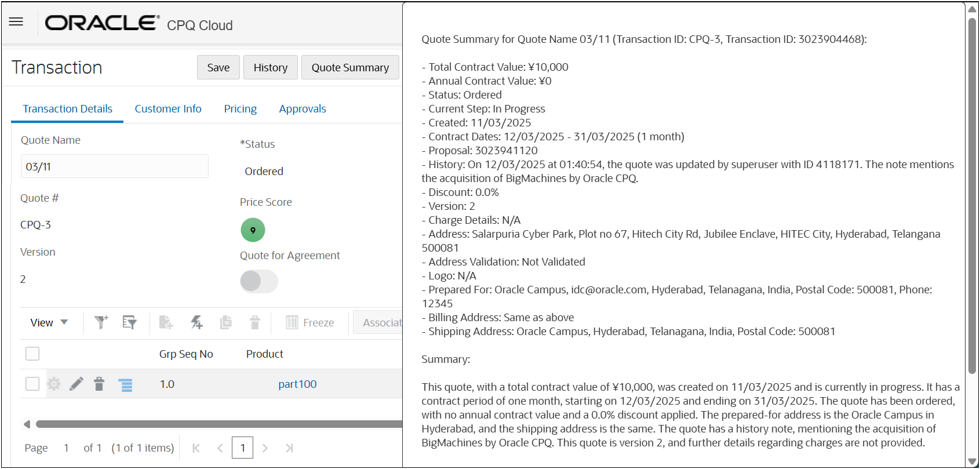
Task: Click the Product column header
Action: pyautogui.click(x=265, y=354)
